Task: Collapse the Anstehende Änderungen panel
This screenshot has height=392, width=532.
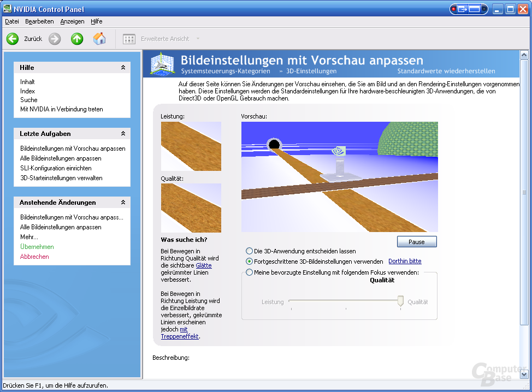Action: coord(123,203)
